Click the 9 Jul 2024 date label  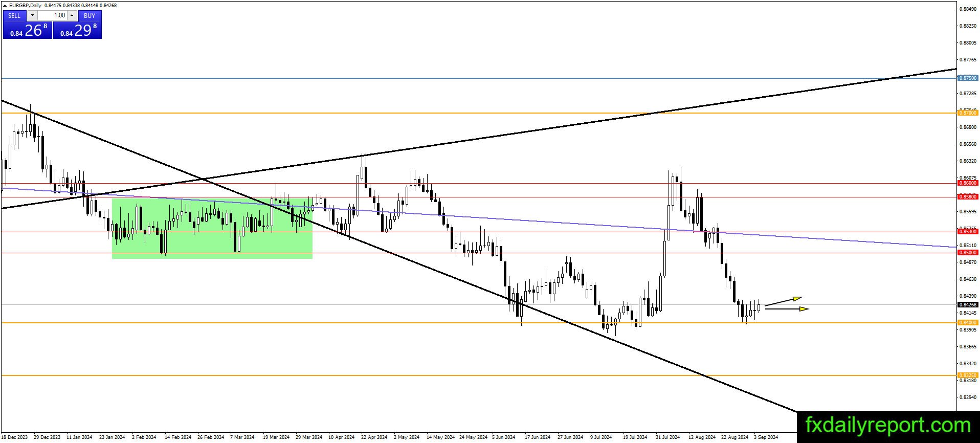(601, 437)
